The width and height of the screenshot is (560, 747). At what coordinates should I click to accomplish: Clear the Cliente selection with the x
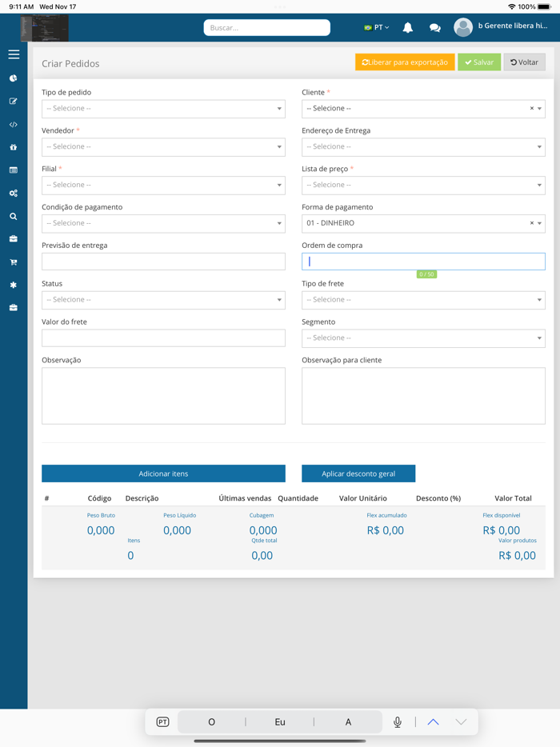532,109
